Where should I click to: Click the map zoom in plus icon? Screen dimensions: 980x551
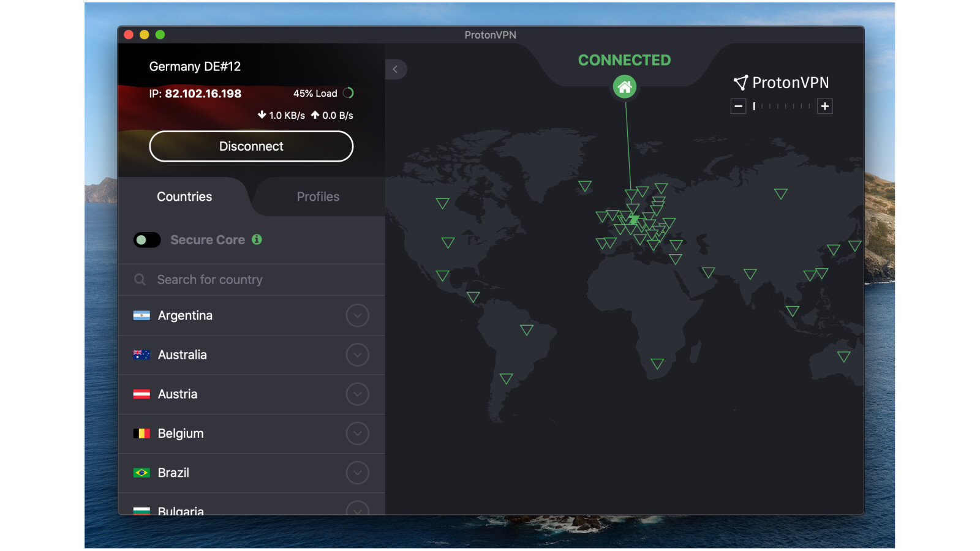pyautogui.click(x=825, y=107)
